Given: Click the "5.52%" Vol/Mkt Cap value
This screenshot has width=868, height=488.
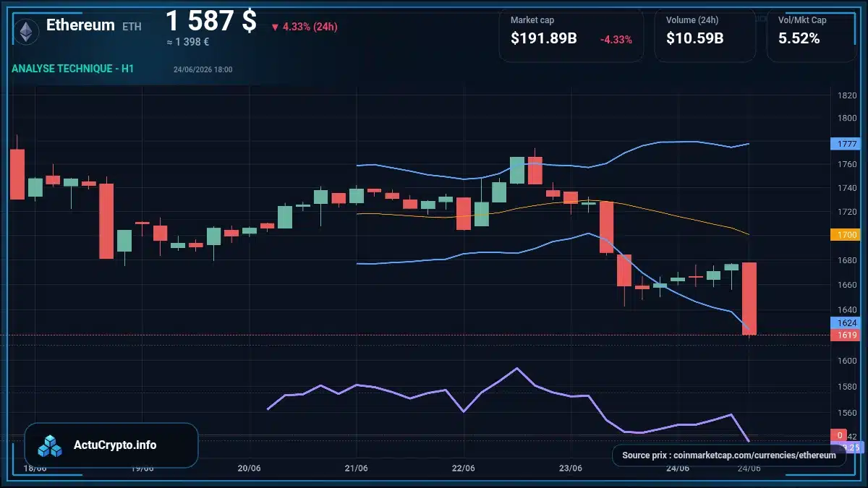Looking at the screenshot, I should point(799,38).
